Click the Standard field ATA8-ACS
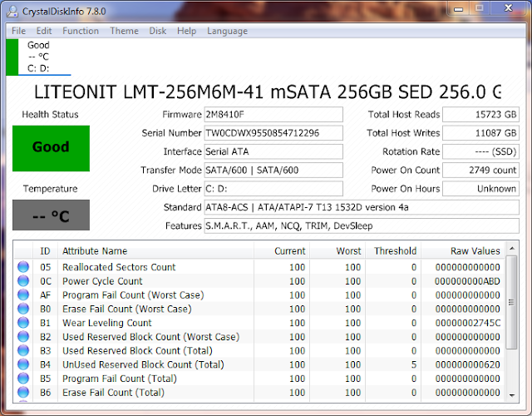Image resolution: width=532 pixels, height=416 pixels. click(362, 207)
